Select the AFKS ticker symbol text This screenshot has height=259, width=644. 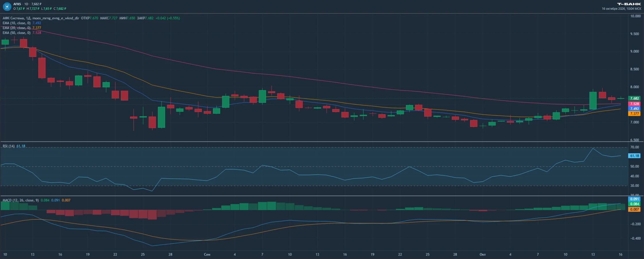click(x=17, y=4)
